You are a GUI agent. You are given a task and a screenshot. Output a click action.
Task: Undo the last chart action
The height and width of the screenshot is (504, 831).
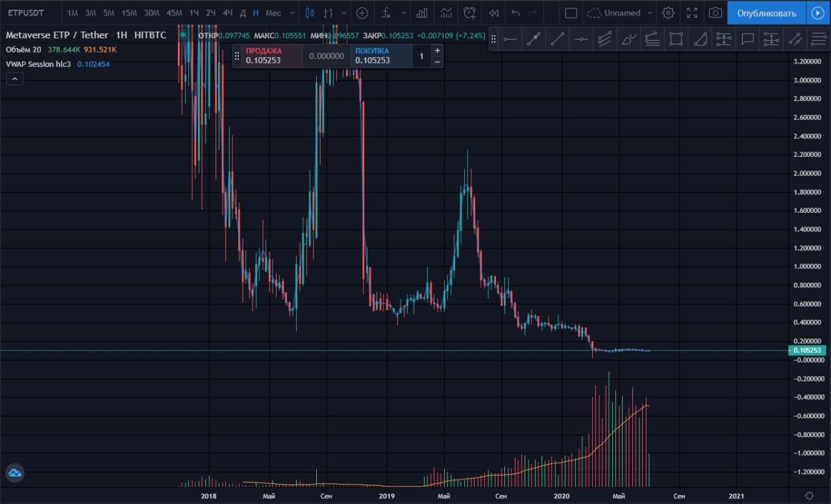click(x=515, y=13)
